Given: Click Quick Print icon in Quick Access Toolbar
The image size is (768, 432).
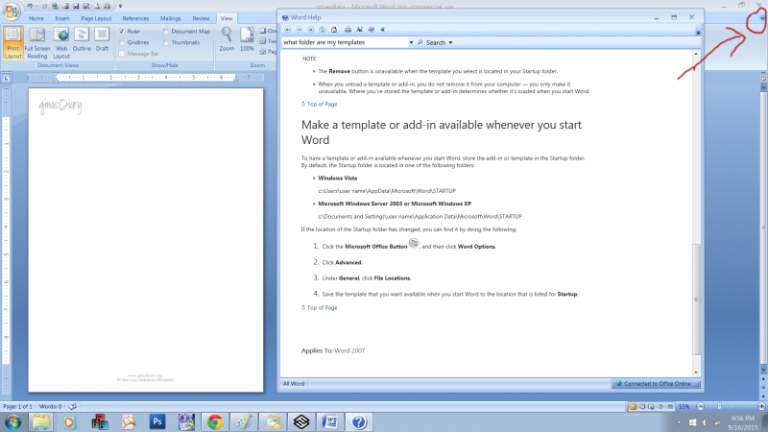Looking at the screenshot, I should click(x=107, y=6).
